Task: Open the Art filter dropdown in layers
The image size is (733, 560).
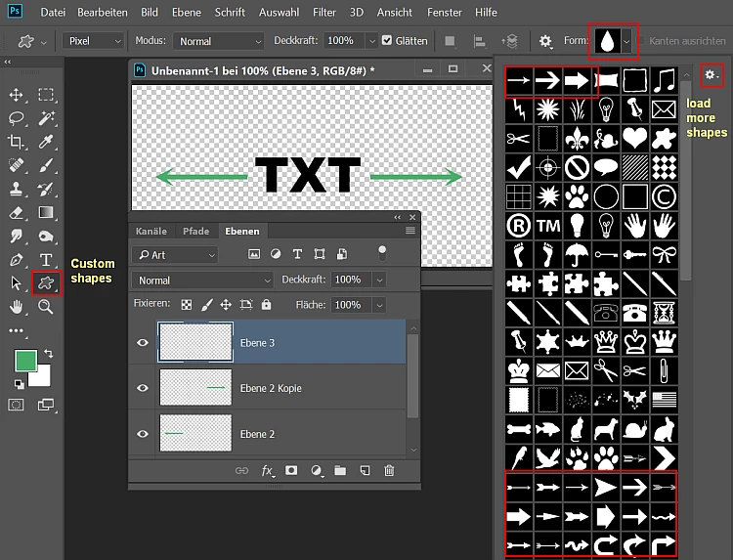Action: (175, 255)
